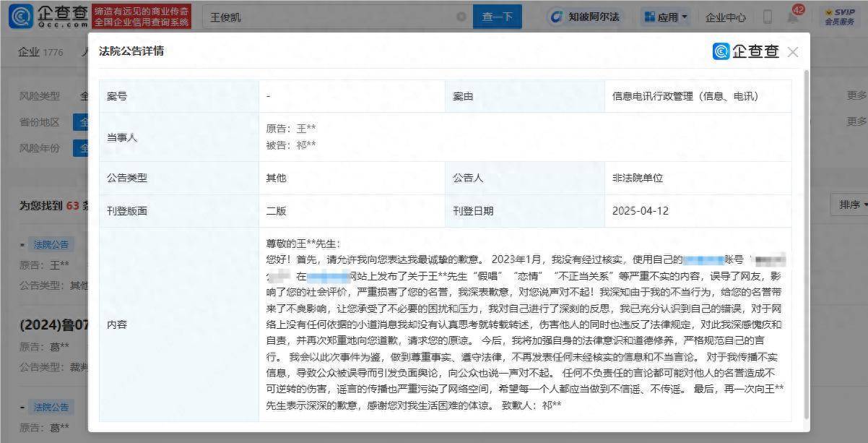Open the notification bell with 42 alerts
This screenshot has width=868, height=443.
click(793, 16)
